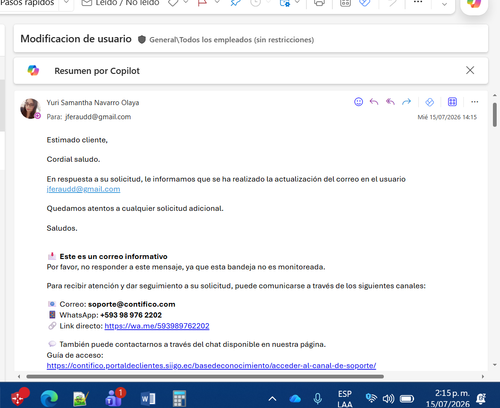Open the Pasos rápidos dropdown arrow
This screenshot has height=408, width=500.
coord(66,3)
